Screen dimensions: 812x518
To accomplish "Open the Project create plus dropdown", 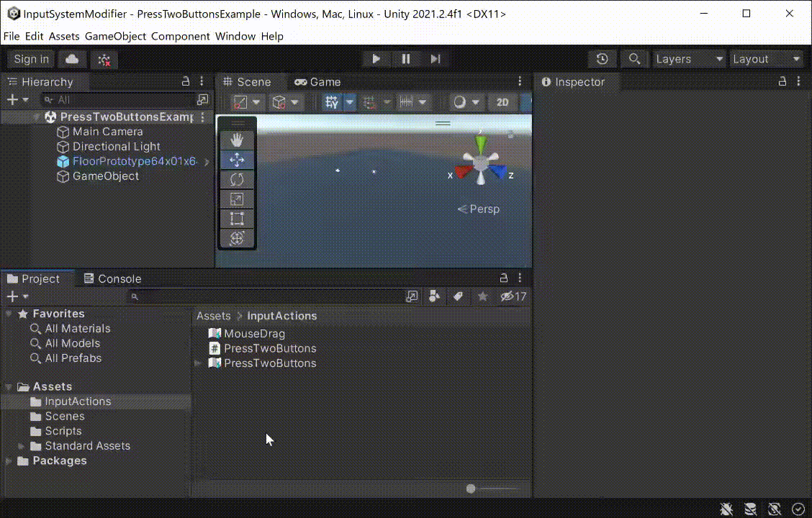I will [x=17, y=296].
